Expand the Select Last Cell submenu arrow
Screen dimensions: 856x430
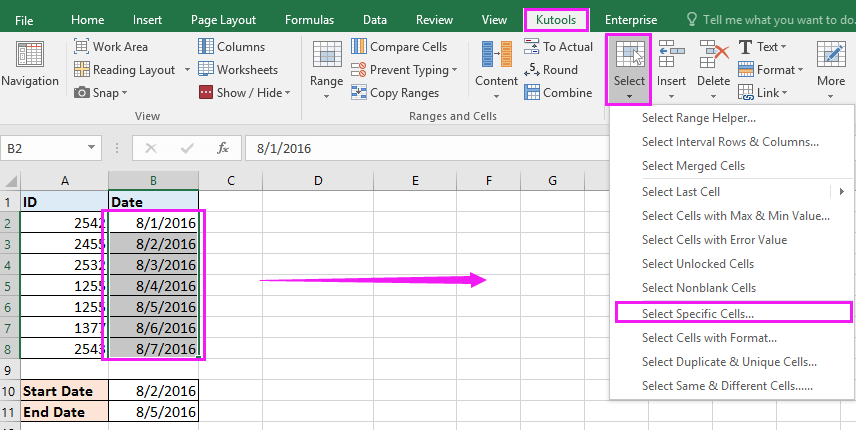[x=841, y=192]
